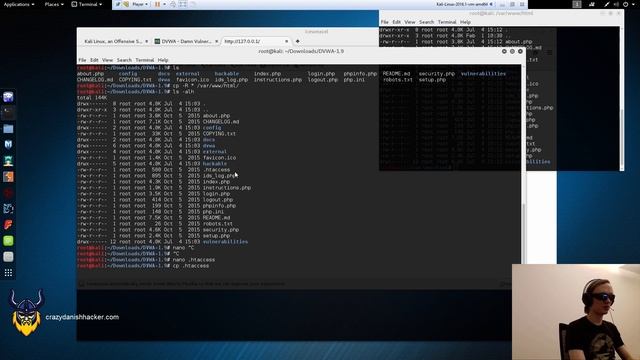Open Help menu in the DVWA-1.9 terminal

pyautogui.click(x=163, y=60)
